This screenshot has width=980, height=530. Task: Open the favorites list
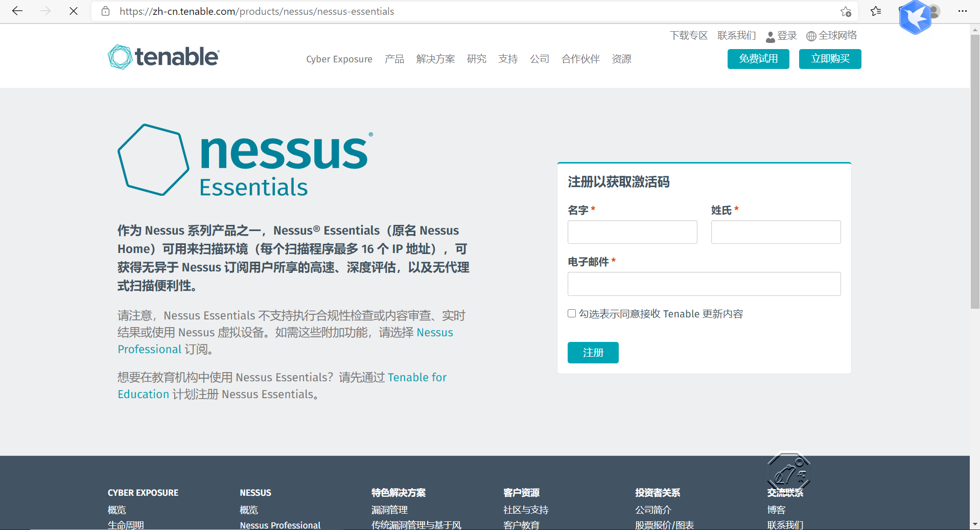[876, 11]
